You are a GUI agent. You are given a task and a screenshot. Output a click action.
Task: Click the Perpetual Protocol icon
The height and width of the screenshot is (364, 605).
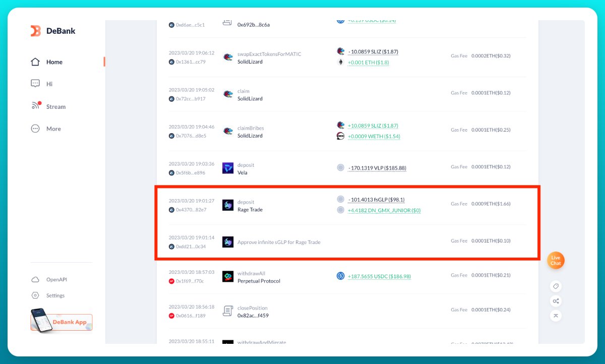(228, 276)
